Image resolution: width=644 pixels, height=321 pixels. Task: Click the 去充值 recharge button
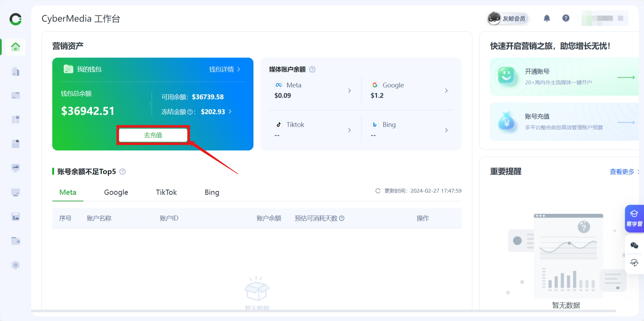(153, 135)
